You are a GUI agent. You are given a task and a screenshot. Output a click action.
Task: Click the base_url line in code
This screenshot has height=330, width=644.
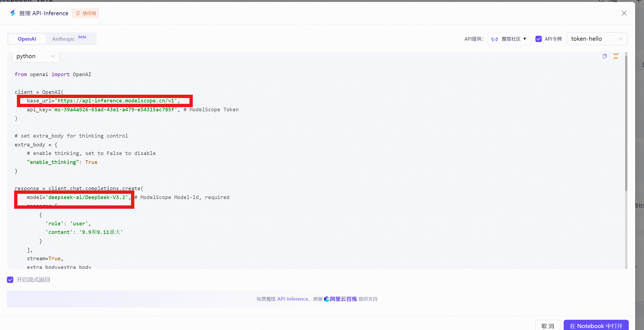pos(103,101)
